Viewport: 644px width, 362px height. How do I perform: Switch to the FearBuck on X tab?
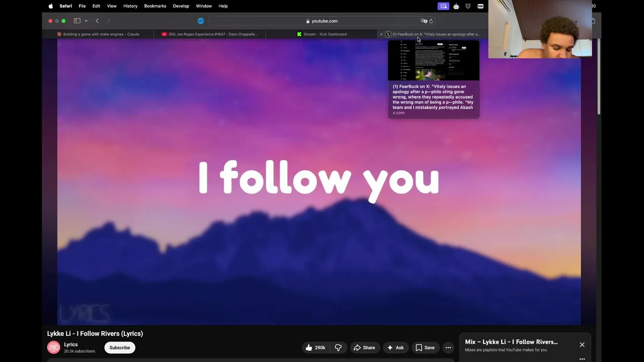click(x=436, y=34)
